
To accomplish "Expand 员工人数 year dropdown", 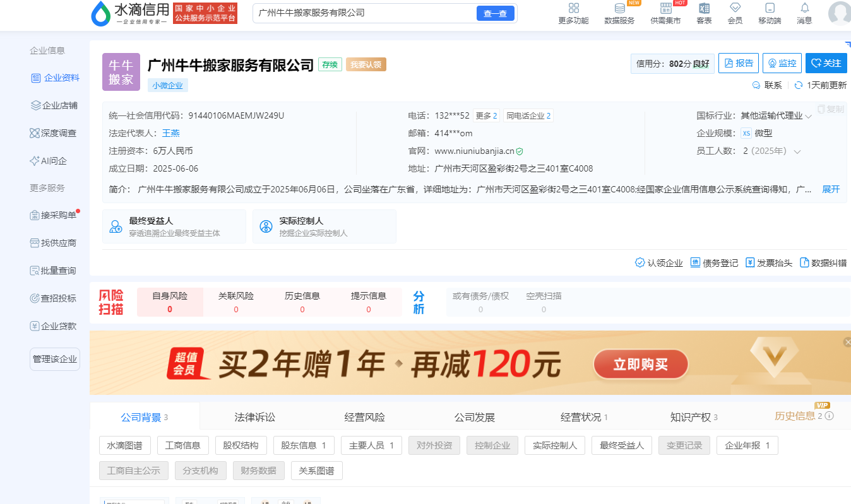I will click(x=797, y=151).
